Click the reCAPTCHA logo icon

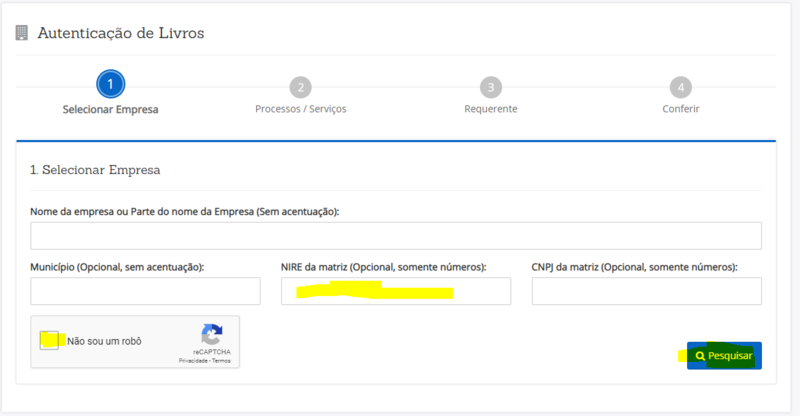coord(212,334)
